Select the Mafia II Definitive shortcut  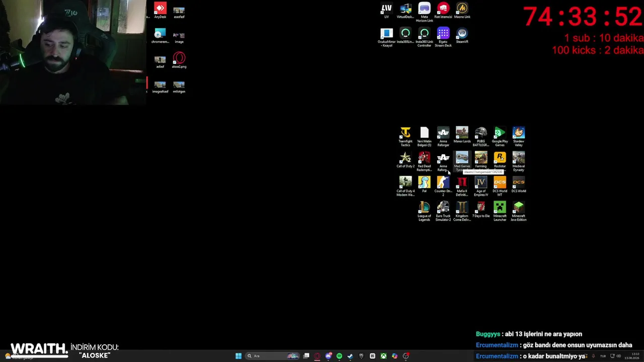[462, 186]
